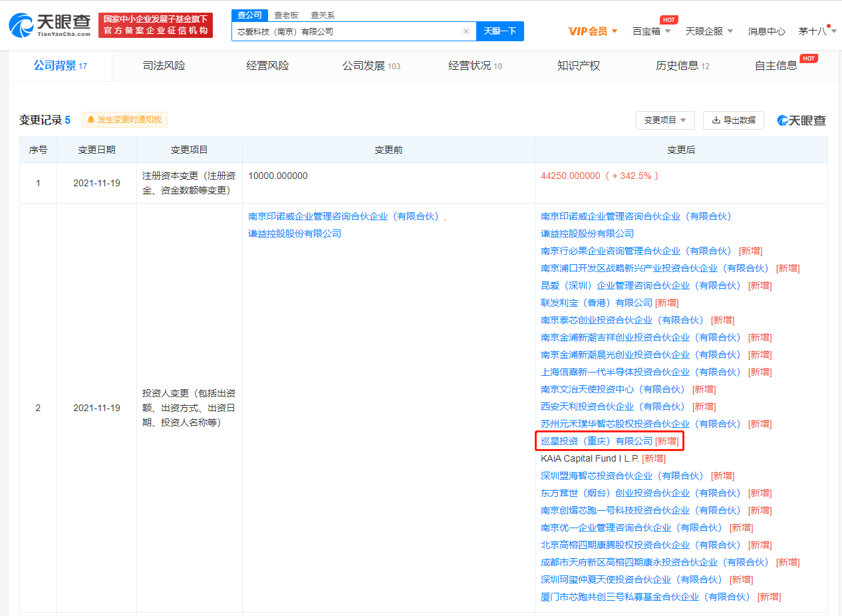Open 南京金浦新潮晨光创业投资合伙企业 link
Screen dimensions: 842x616
[642, 355]
